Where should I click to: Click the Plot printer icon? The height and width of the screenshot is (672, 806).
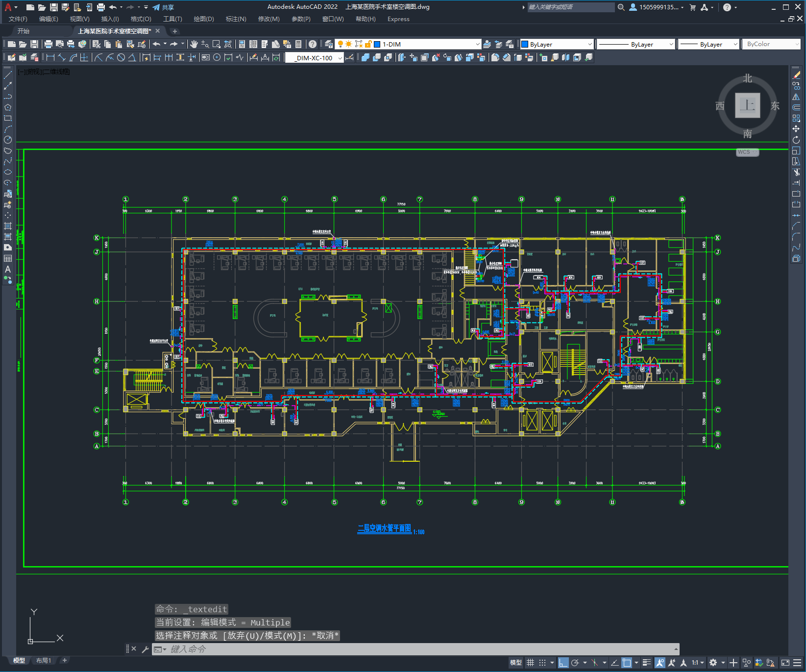(49, 44)
